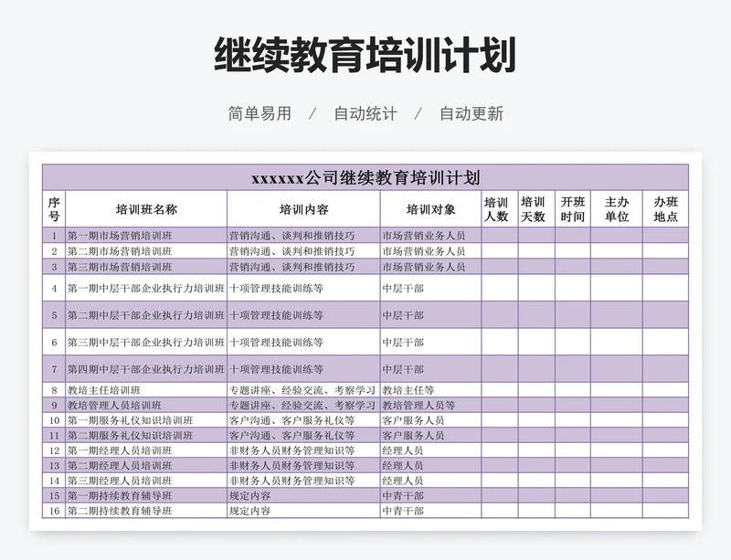Screen dimensions: 731x560
Task: Click target cell 教培主任等
Action: (430, 390)
